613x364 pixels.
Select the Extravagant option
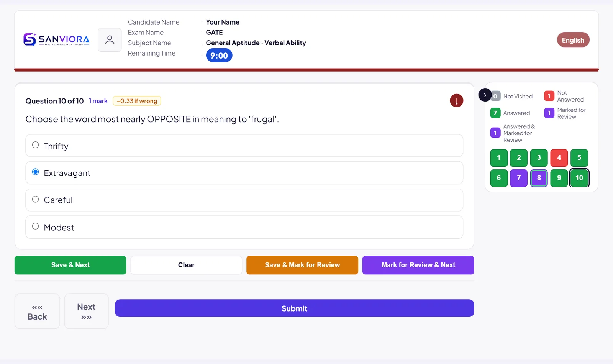pos(244,173)
